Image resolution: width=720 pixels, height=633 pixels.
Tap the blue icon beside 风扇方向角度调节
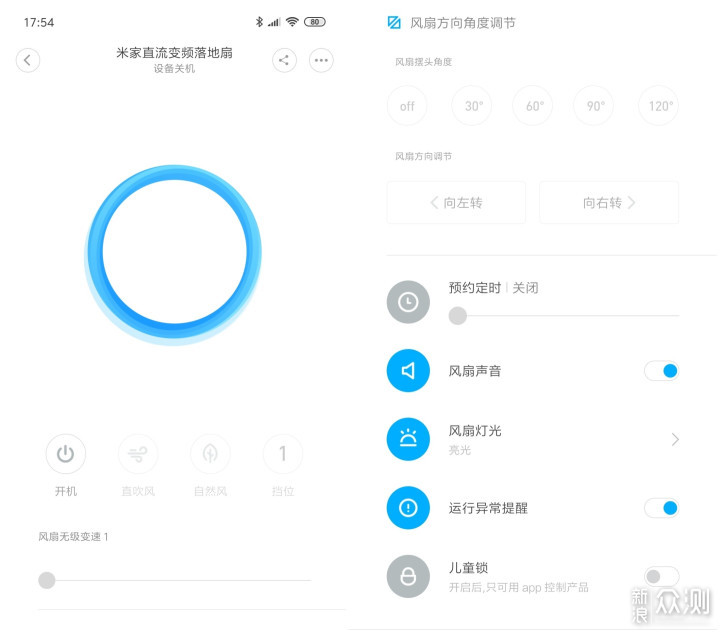pos(394,22)
